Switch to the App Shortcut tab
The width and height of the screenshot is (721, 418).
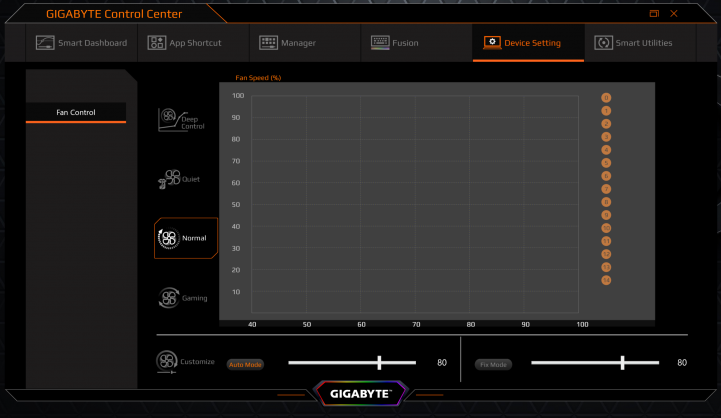[193, 43]
